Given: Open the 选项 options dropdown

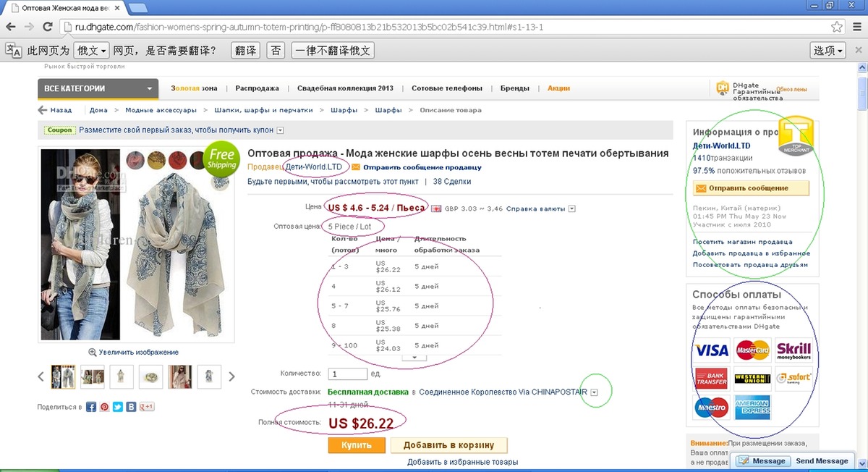Looking at the screenshot, I should click(x=827, y=51).
